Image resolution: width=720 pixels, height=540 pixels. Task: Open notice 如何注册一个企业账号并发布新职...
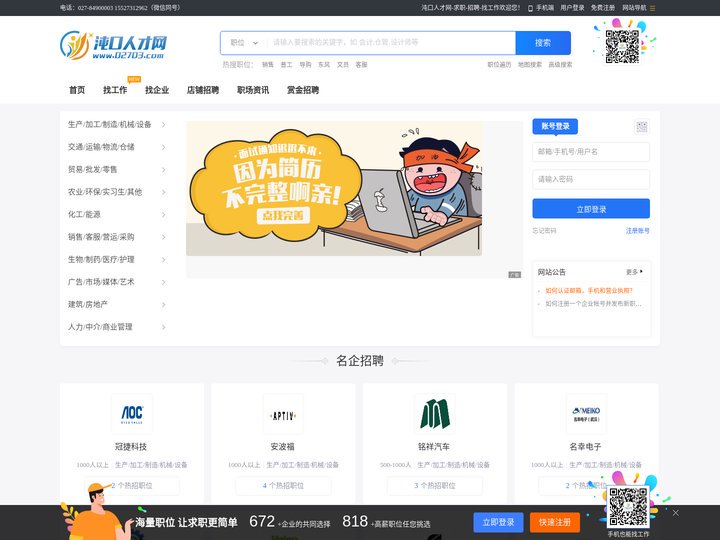[593, 304]
